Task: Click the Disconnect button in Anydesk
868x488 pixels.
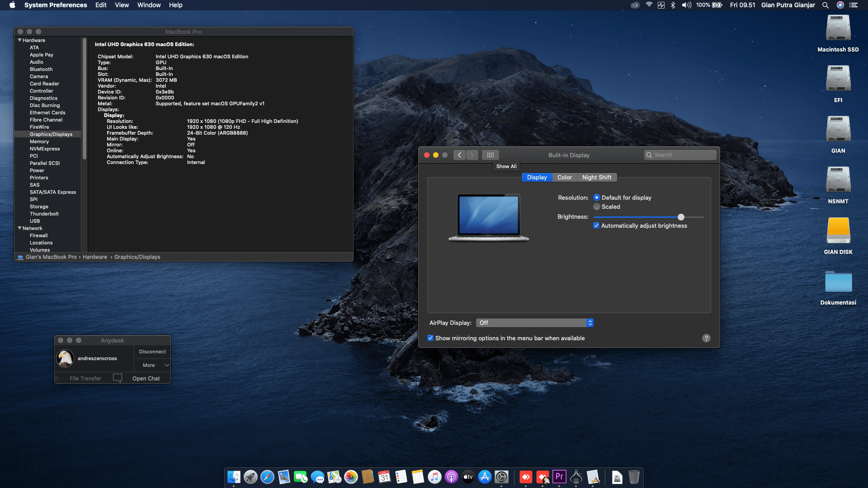Action: (x=152, y=351)
